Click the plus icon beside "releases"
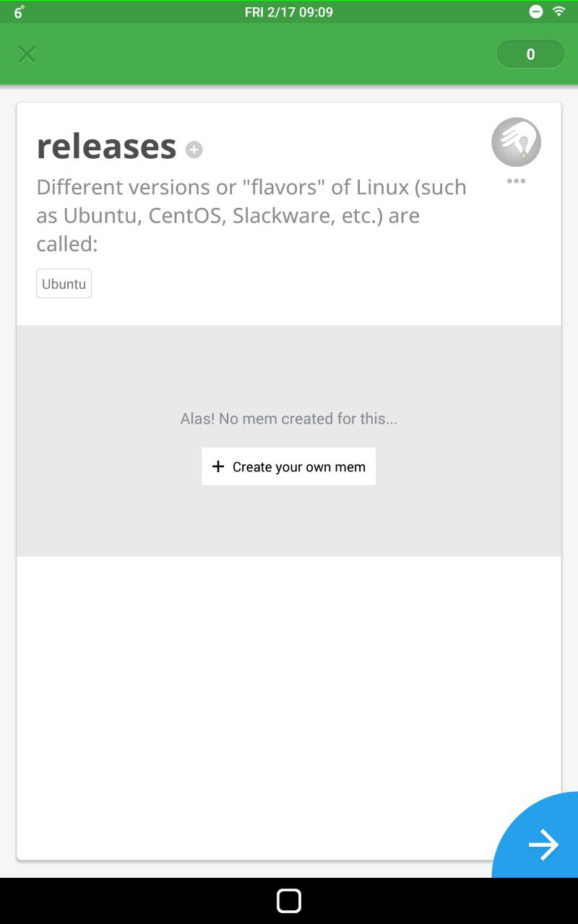Viewport: 578px width, 924px height. [x=194, y=149]
